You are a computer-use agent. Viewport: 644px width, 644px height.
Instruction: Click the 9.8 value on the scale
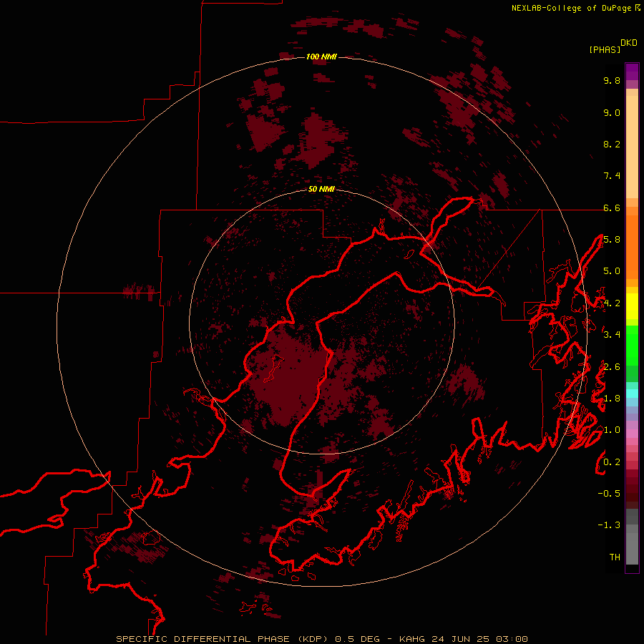point(612,80)
